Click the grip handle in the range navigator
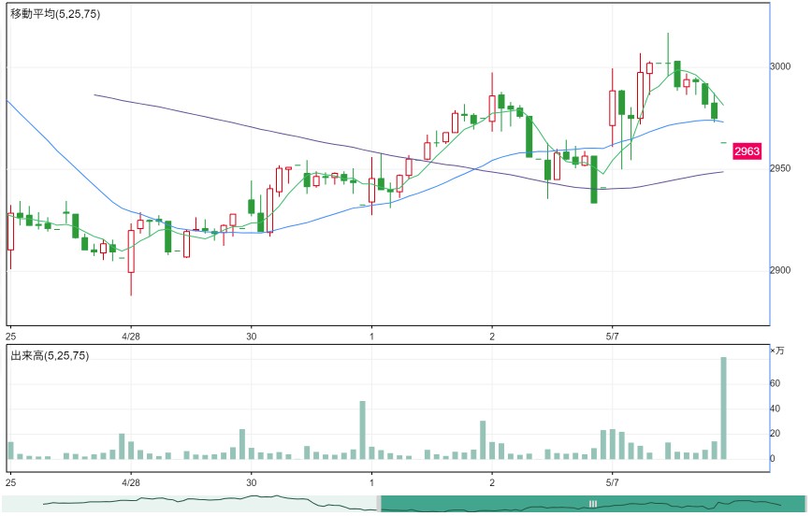The width and height of the screenshot is (812, 516). point(593,504)
